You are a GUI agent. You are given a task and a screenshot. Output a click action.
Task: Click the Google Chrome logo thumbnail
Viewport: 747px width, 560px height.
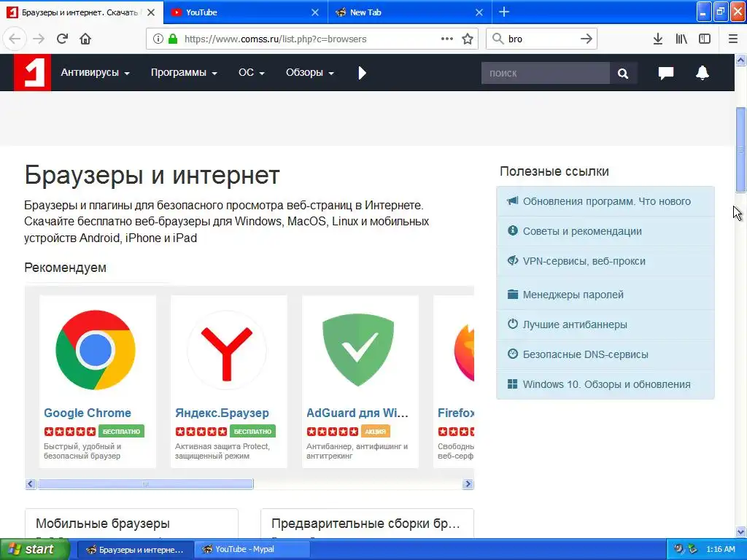(x=96, y=350)
